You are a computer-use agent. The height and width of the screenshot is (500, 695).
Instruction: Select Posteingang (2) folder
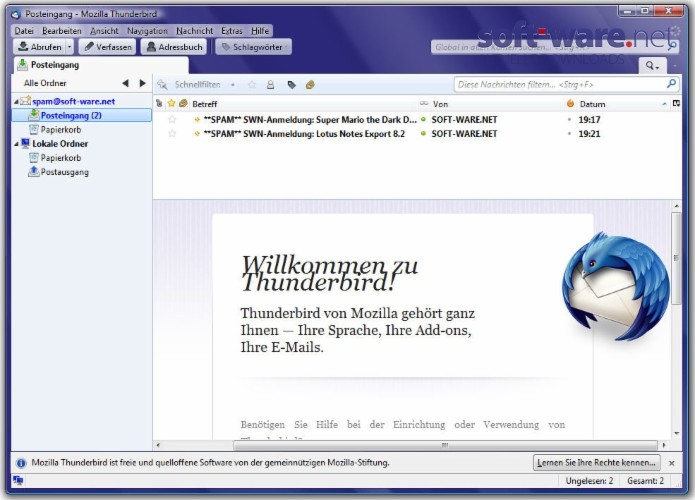point(82,115)
